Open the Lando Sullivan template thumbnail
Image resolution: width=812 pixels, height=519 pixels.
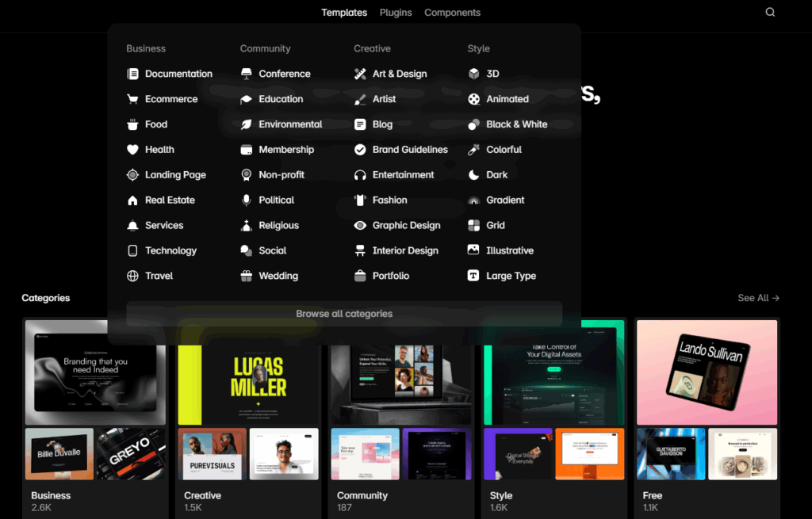tap(707, 372)
